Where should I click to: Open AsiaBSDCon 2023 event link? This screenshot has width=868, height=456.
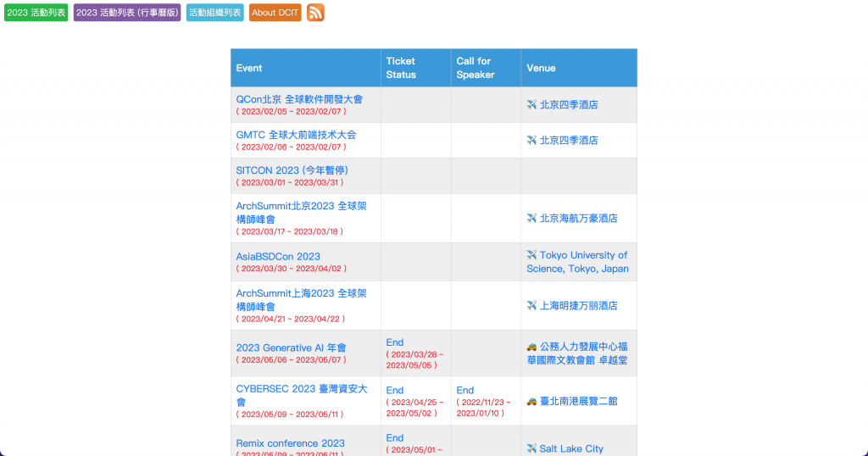[278, 256]
